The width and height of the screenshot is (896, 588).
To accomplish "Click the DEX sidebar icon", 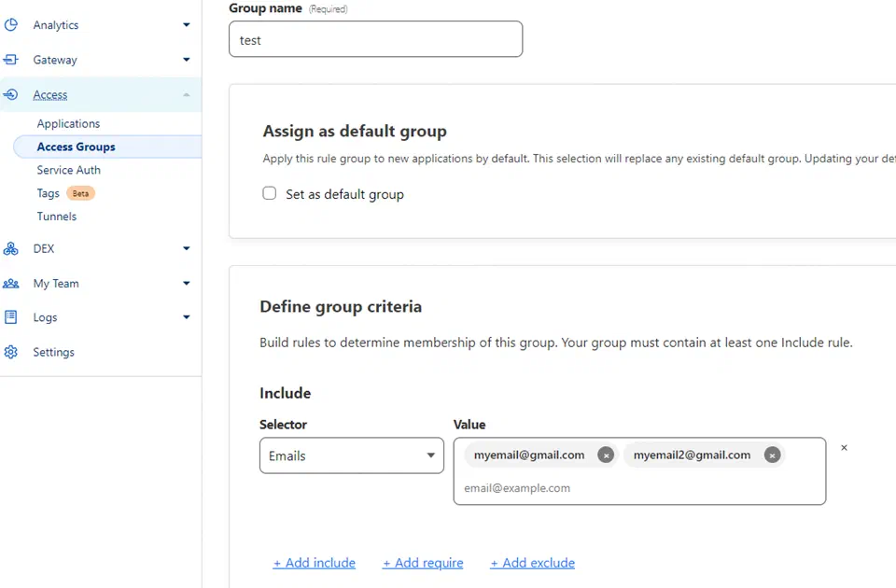I will 11,248.
